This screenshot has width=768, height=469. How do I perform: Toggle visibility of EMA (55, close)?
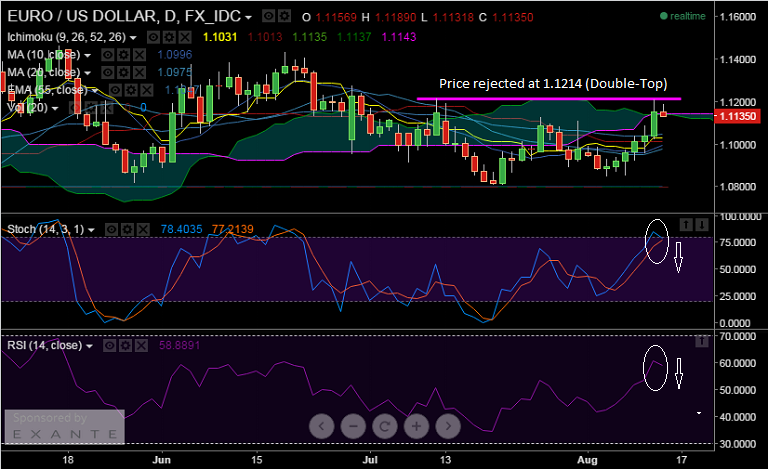click(x=115, y=90)
